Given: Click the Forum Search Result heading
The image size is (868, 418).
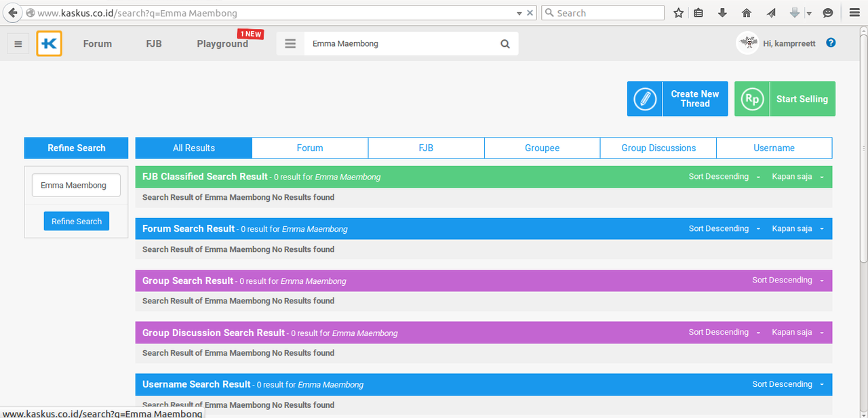Looking at the screenshot, I should click(x=189, y=229).
